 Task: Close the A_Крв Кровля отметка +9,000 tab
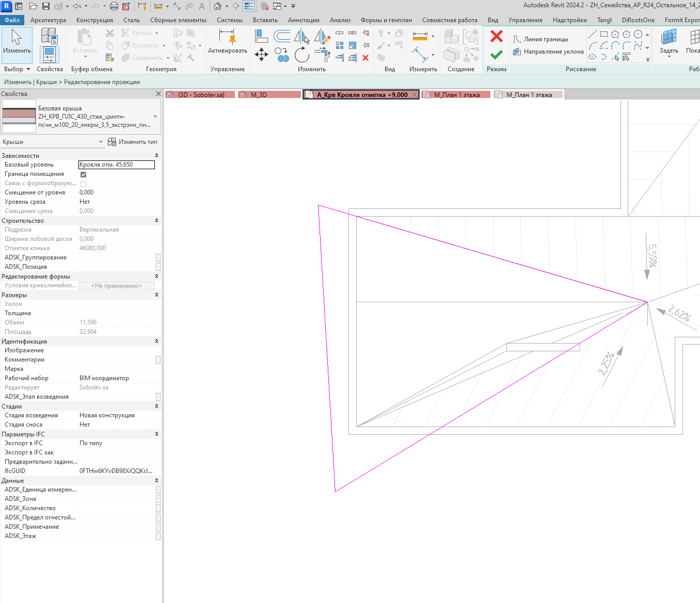coord(415,95)
